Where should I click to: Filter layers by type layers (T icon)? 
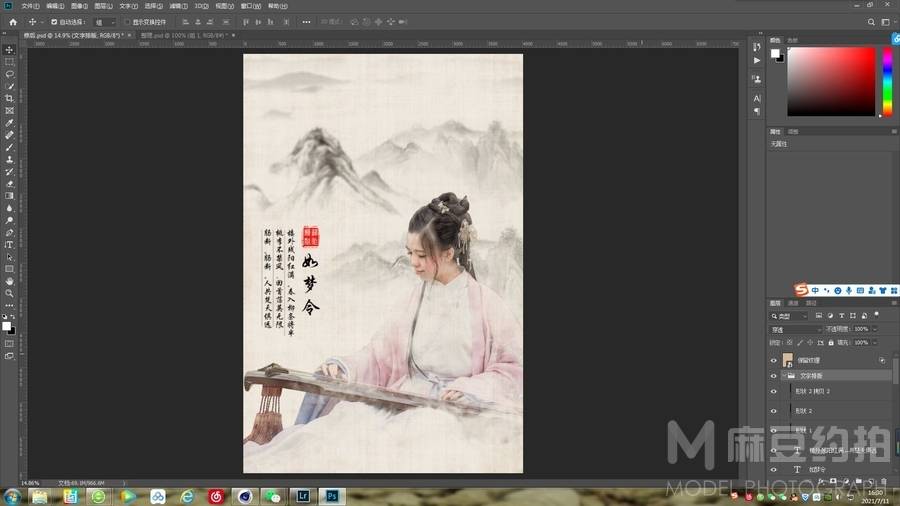click(841, 316)
